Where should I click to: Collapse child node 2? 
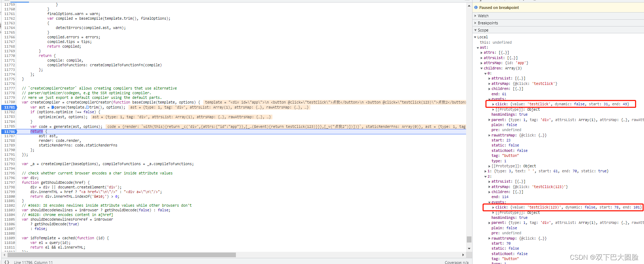coord(485,177)
